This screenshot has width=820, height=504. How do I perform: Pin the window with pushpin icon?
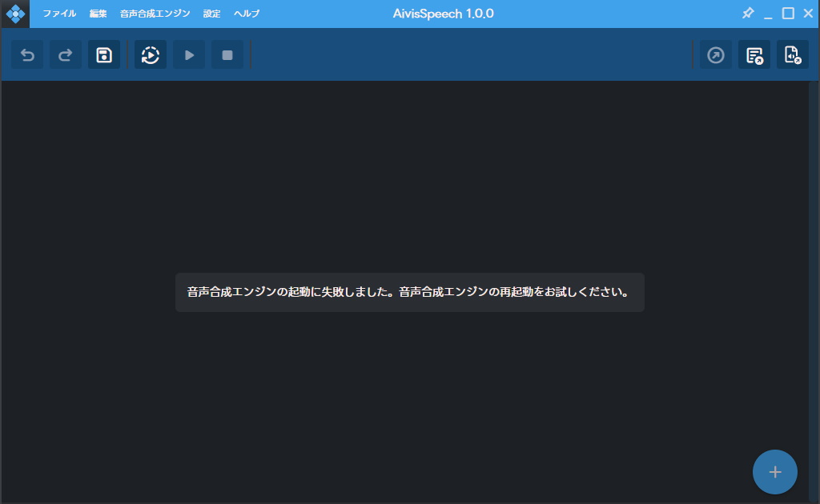(748, 13)
